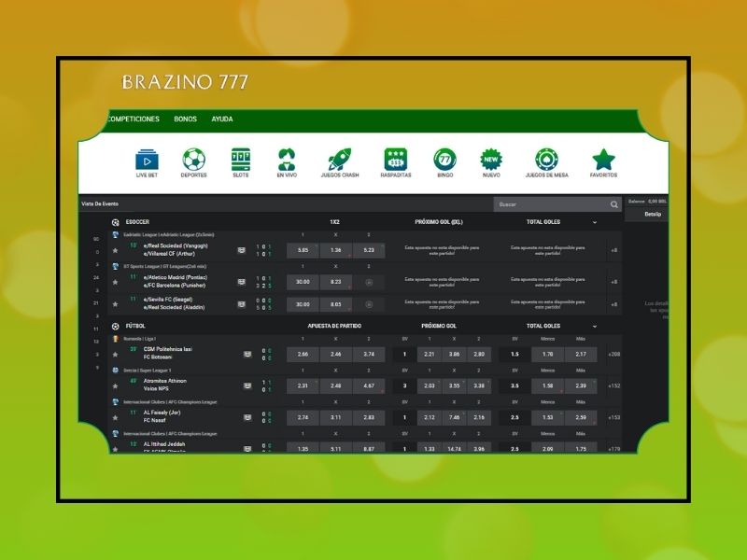
Task: Expand Fútbol Total Goles market dropdown
Action: point(595,327)
